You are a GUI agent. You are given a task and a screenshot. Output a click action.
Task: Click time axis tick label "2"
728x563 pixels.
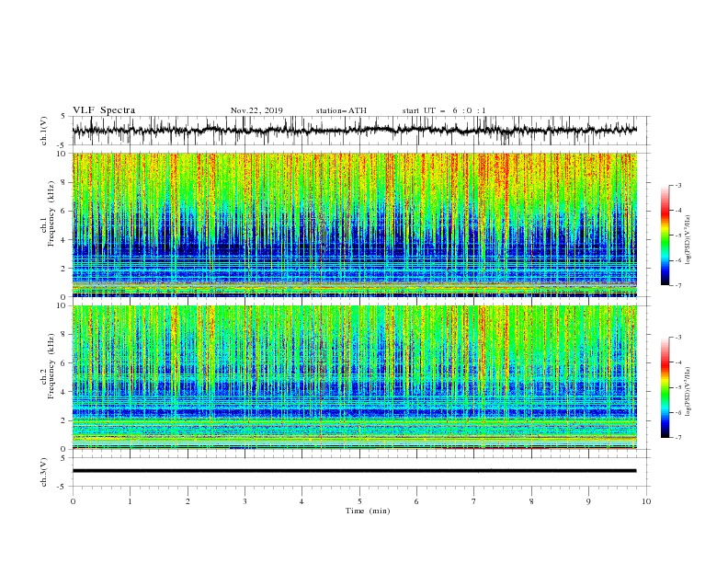click(188, 501)
